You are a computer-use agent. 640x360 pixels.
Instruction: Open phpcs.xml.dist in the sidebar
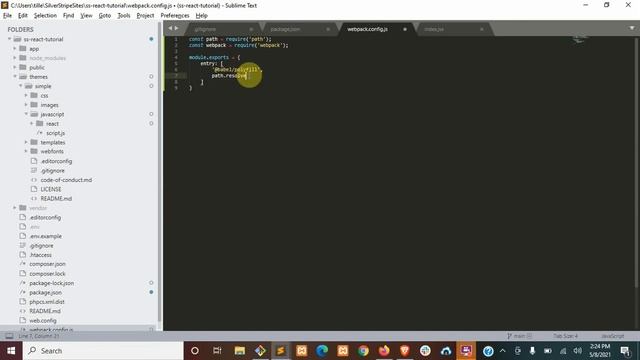pos(47,302)
